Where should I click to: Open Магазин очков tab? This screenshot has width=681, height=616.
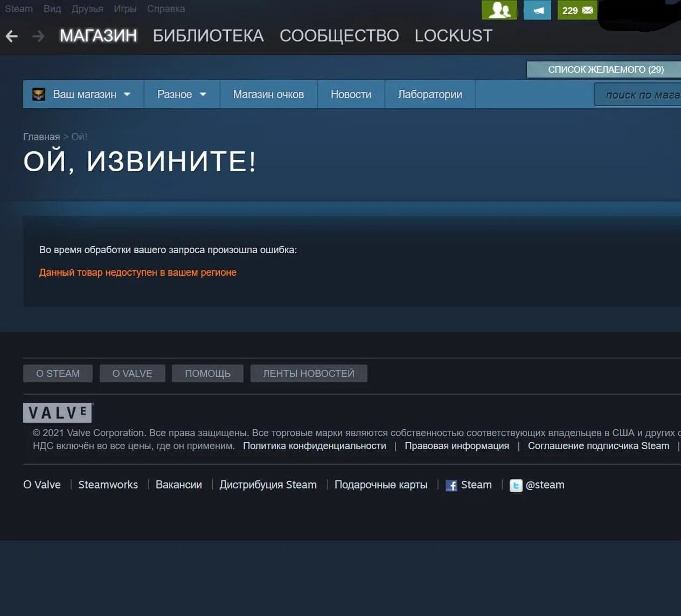tap(268, 94)
